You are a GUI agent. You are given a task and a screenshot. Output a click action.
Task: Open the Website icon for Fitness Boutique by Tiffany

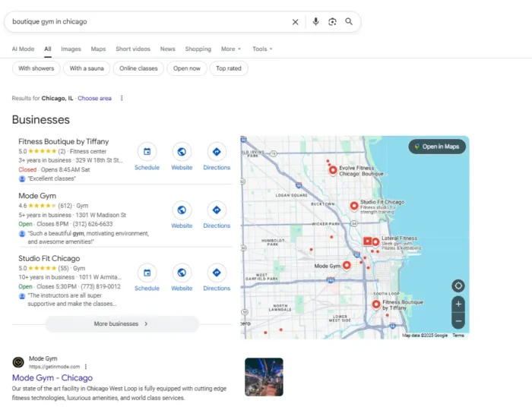click(x=182, y=152)
